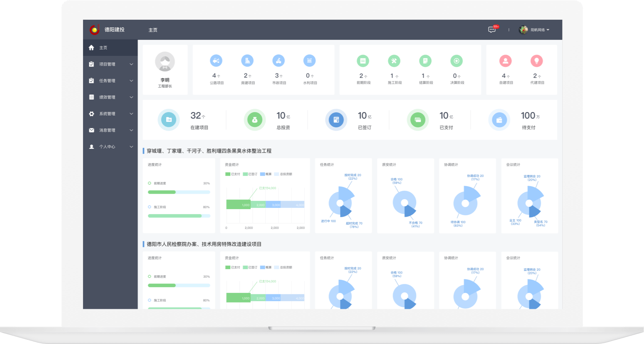Open the 消息管理 menu item
Image resolution: width=644 pixels, height=344 pixels.
click(x=107, y=130)
